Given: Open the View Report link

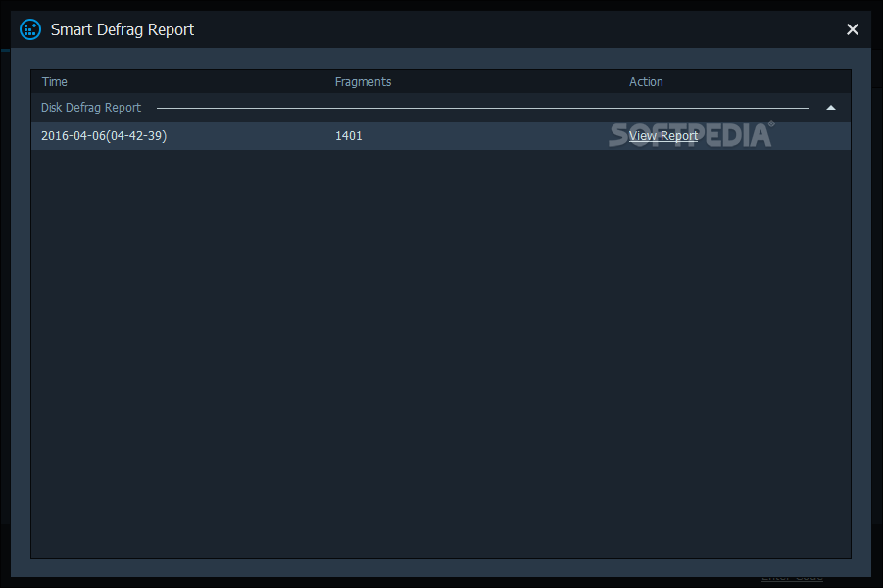Looking at the screenshot, I should (x=662, y=136).
